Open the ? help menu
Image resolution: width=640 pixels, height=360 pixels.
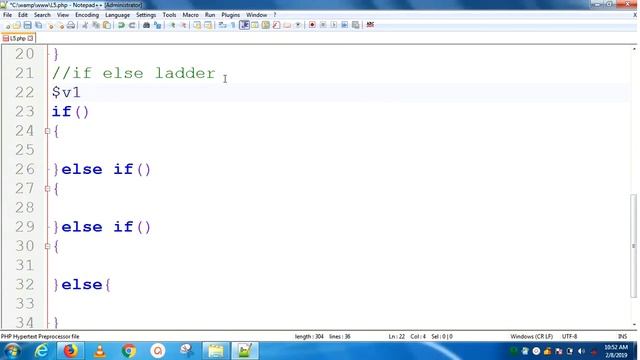click(275, 15)
